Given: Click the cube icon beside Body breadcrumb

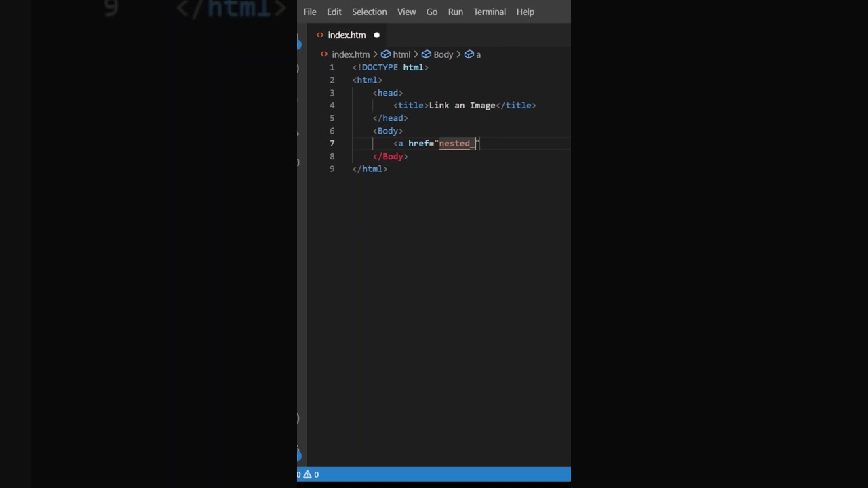Looking at the screenshot, I should pos(427,54).
